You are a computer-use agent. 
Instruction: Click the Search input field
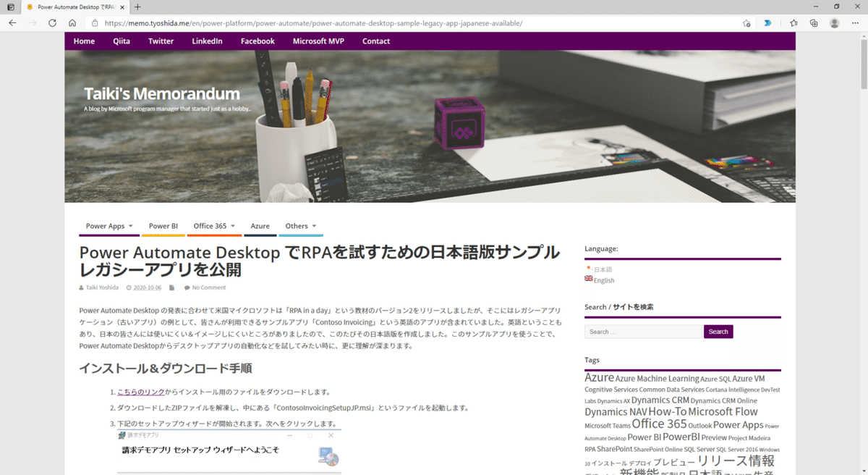(x=644, y=332)
